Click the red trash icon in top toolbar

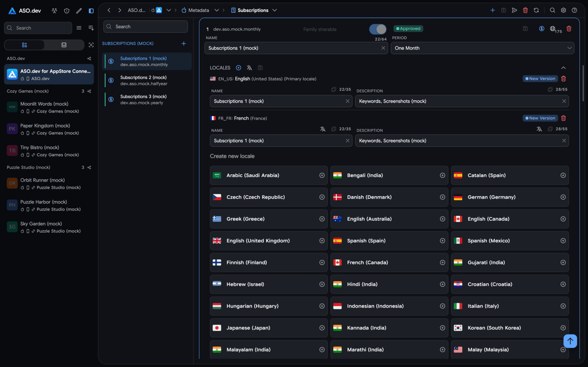(x=526, y=10)
